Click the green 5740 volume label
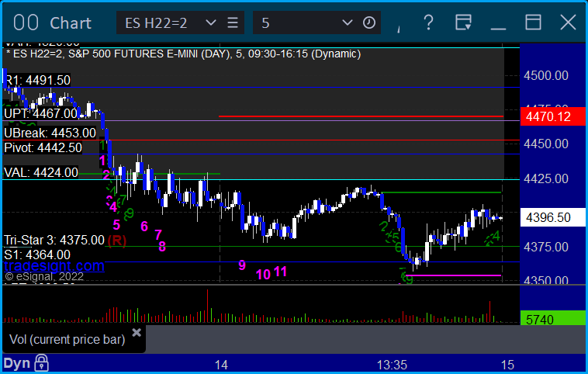Image resolution: width=588 pixels, height=374 pixels. pos(553,319)
